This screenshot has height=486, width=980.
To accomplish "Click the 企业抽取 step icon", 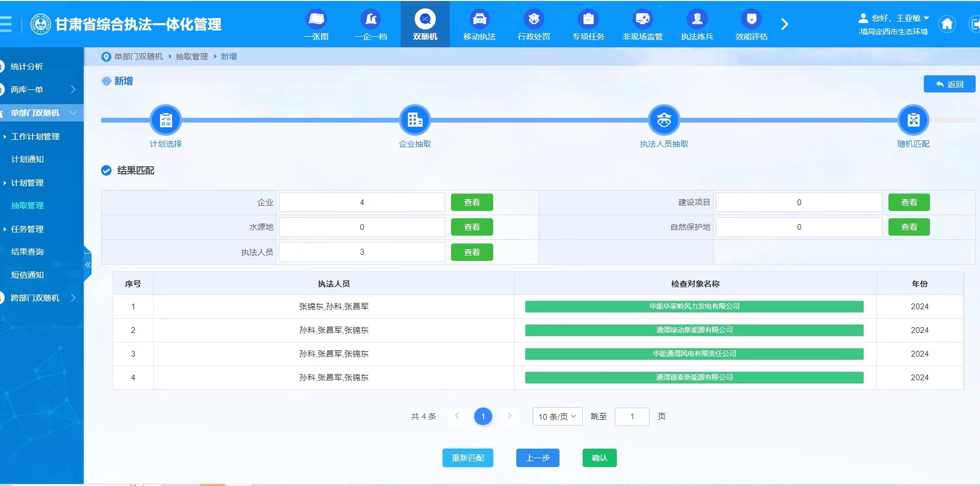I will tap(415, 120).
